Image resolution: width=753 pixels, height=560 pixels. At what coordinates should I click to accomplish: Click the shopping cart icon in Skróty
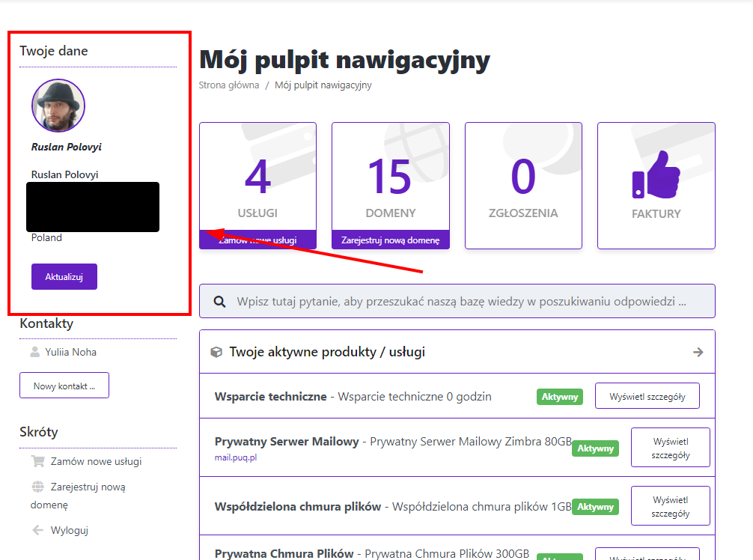38,461
